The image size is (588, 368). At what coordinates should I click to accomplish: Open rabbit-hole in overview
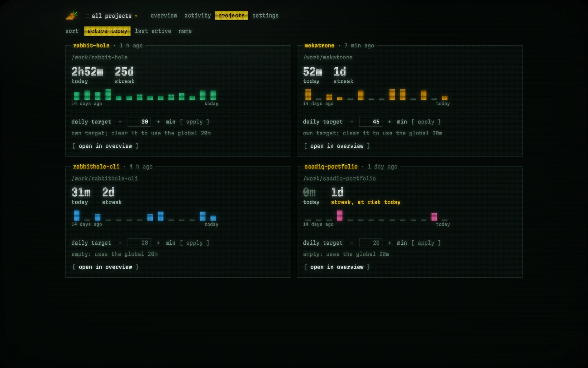click(x=105, y=146)
